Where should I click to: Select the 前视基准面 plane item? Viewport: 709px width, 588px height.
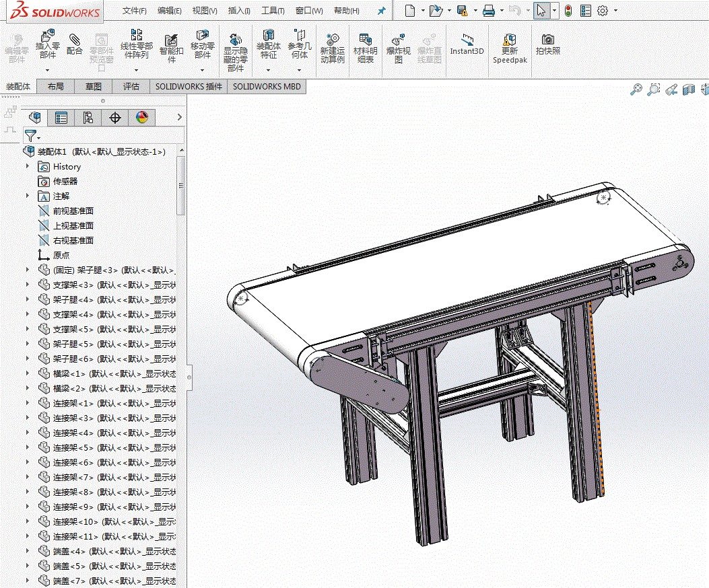coord(73,211)
